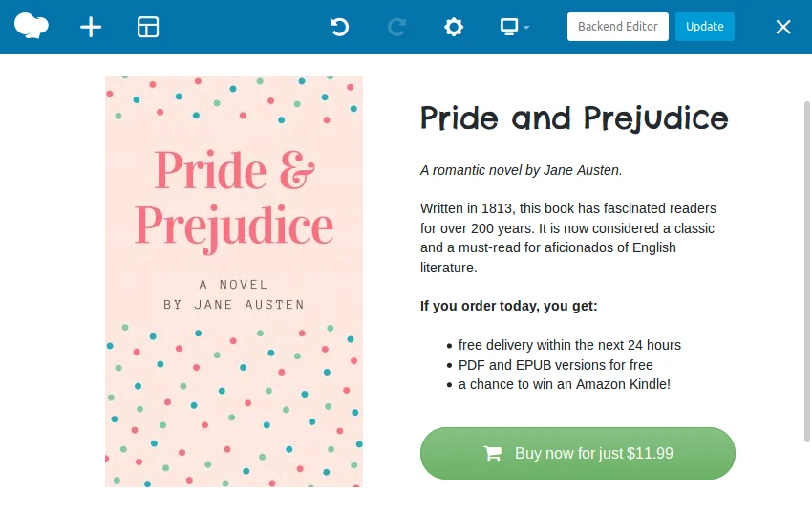Open page settings gear icon
812x516 pixels.
tap(454, 27)
